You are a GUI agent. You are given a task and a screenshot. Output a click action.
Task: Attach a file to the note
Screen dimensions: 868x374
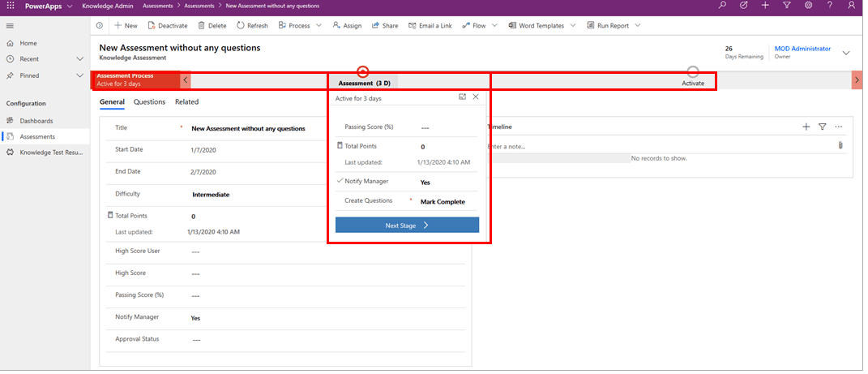840,146
